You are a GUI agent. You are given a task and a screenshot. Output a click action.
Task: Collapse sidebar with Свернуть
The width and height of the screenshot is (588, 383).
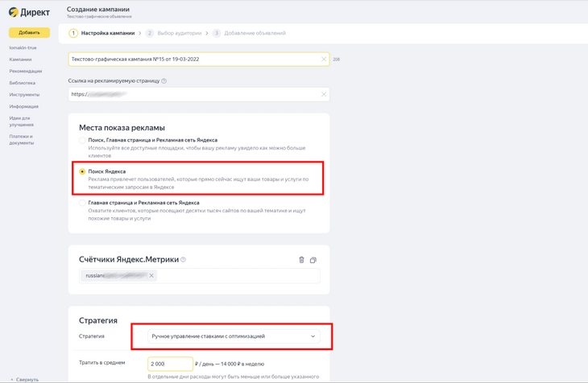point(24,379)
